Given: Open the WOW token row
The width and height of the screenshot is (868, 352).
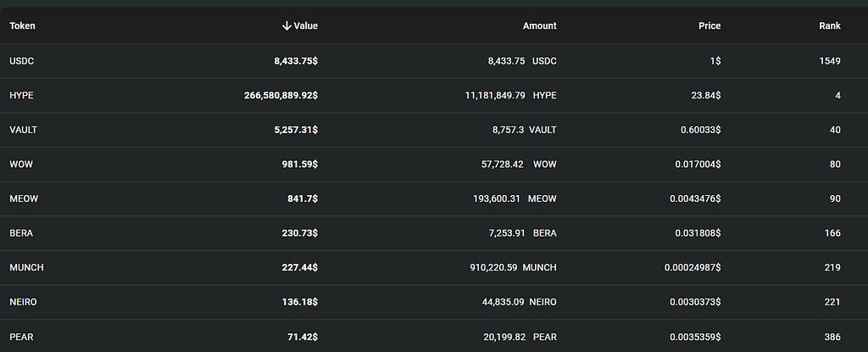Looking at the screenshot, I should (x=20, y=165).
